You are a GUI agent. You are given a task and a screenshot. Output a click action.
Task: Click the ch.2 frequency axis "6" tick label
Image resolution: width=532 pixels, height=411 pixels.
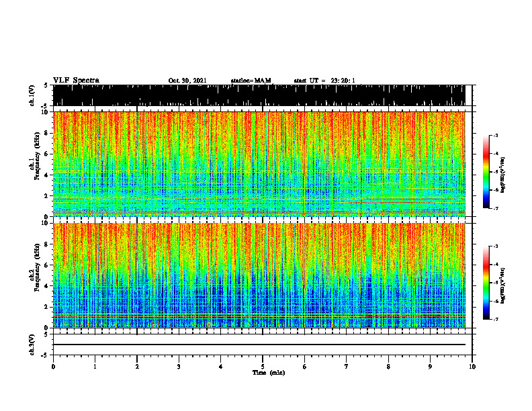tap(48, 265)
